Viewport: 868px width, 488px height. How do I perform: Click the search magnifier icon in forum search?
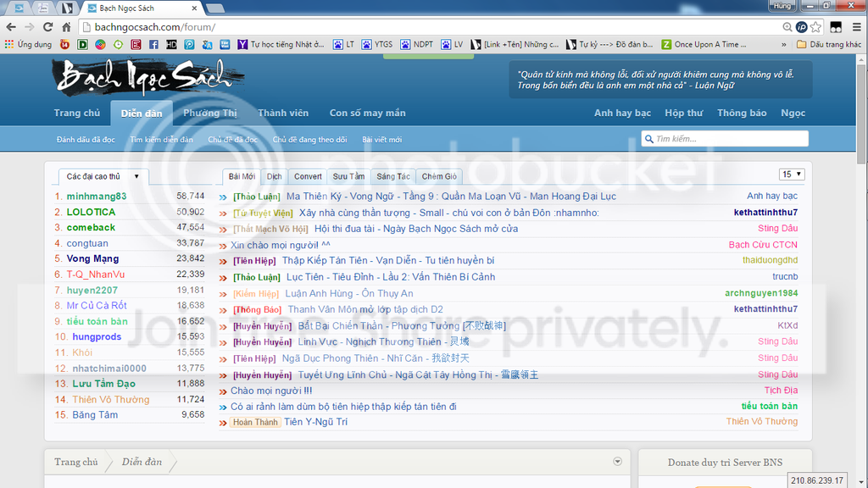click(648, 139)
